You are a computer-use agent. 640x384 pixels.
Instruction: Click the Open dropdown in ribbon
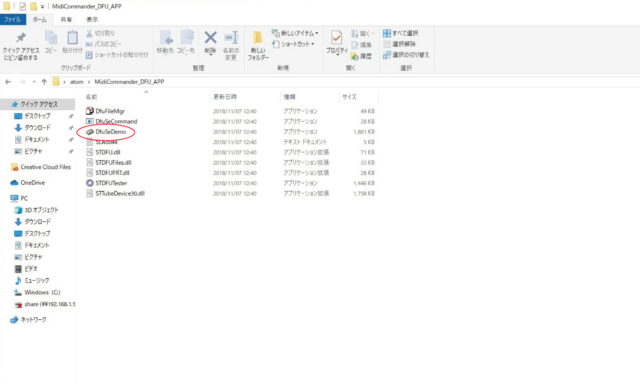[362, 33]
